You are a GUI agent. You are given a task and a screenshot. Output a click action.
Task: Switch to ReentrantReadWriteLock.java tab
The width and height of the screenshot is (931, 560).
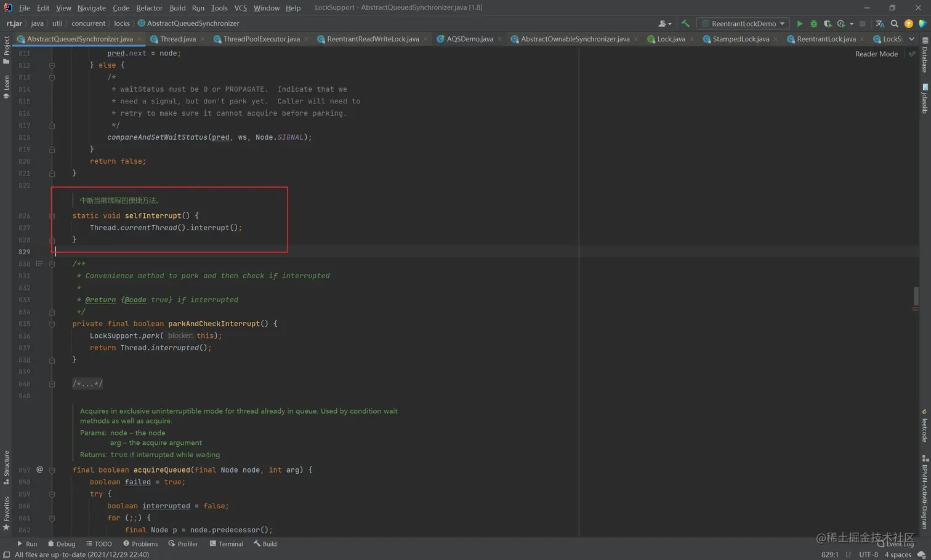373,39
